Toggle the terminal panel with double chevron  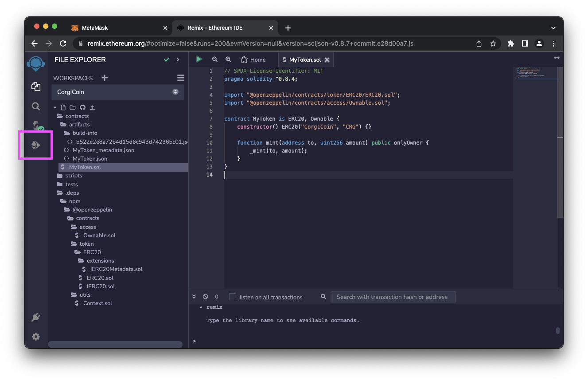[194, 297]
